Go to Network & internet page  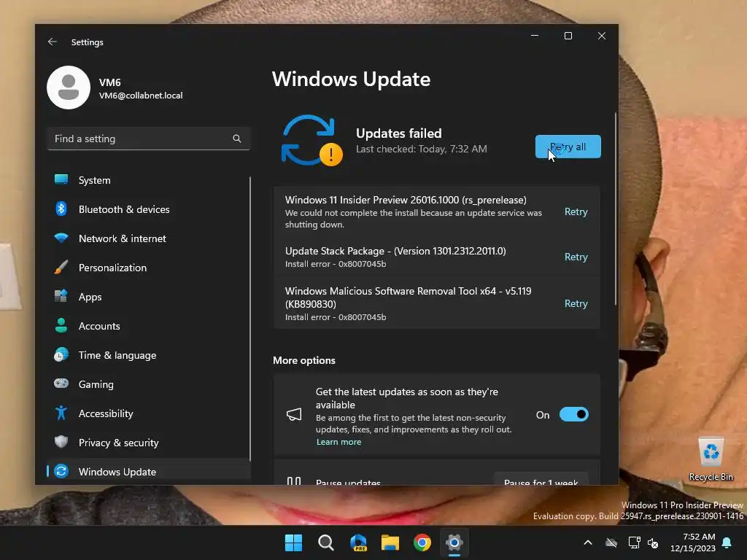(x=149, y=238)
